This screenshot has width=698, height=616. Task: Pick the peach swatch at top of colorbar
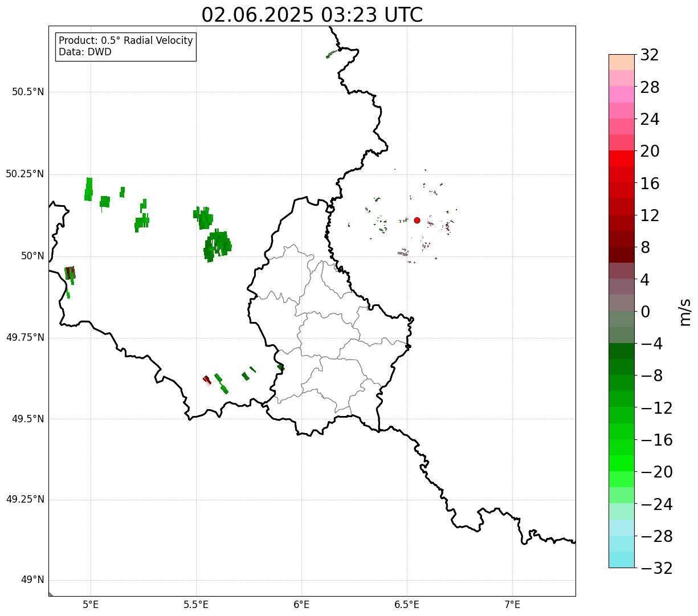coord(622,62)
